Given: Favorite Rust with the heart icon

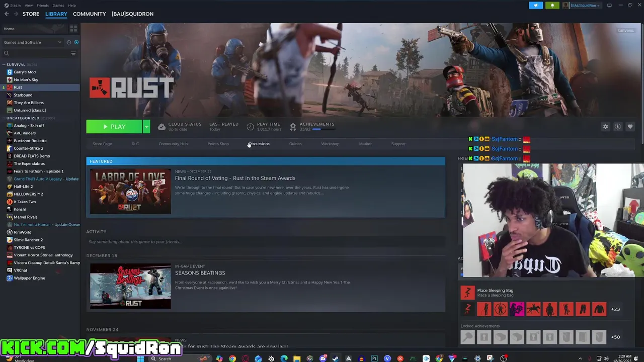Looking at the screenshot, I should 630,127.
